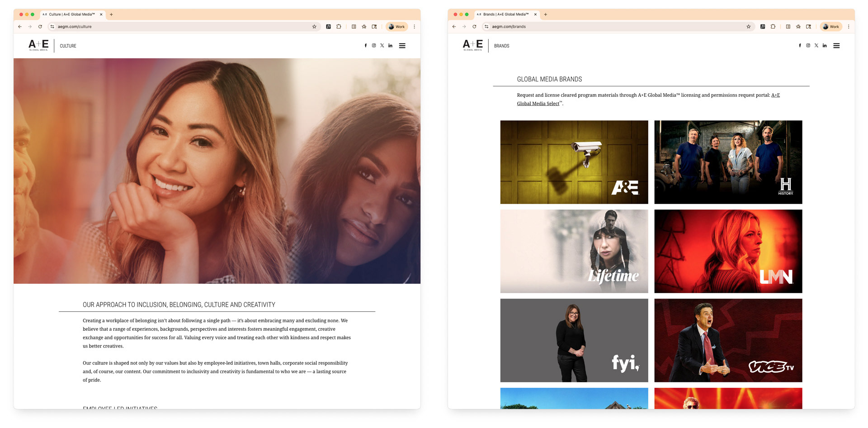Click the OUR APPROACH TO INCLUSION heading
This screenshot has height=428, width=868.
coord(179,305)
